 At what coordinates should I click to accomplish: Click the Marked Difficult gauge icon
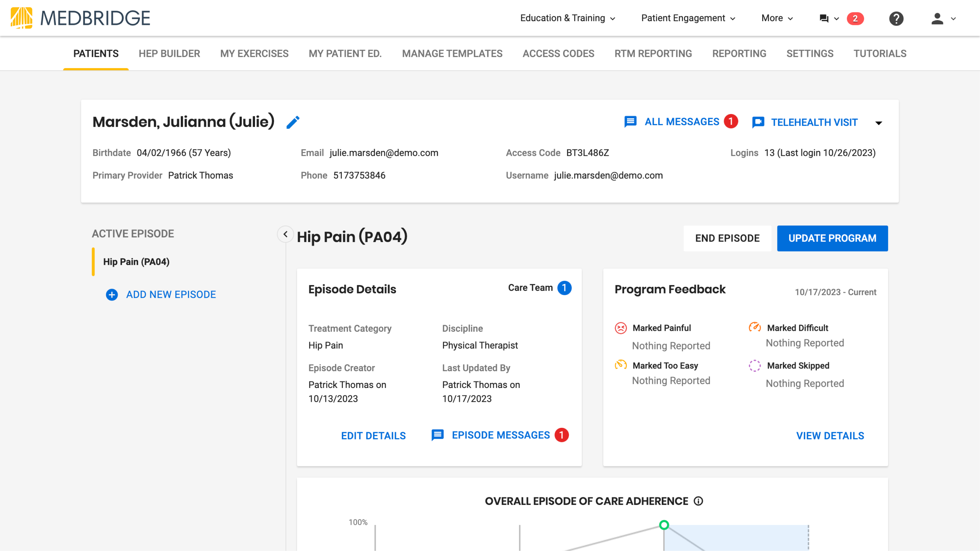[755, 327]
